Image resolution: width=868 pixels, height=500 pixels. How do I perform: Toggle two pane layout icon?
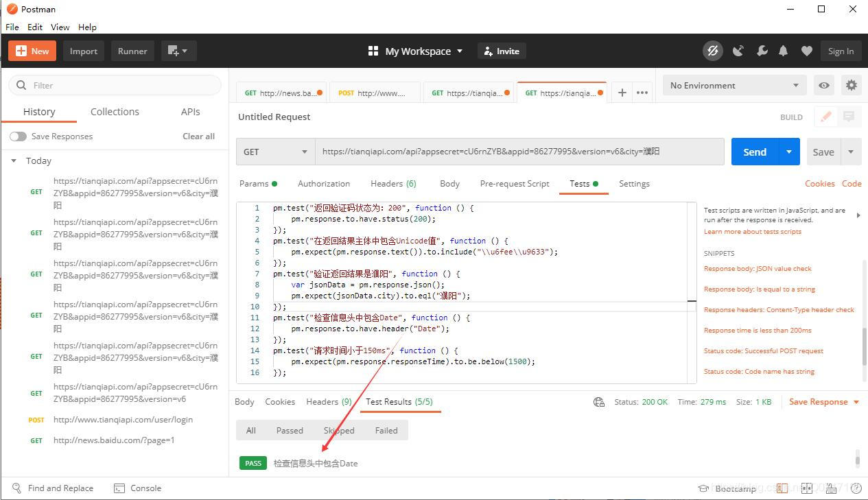(x=807, y=488)
